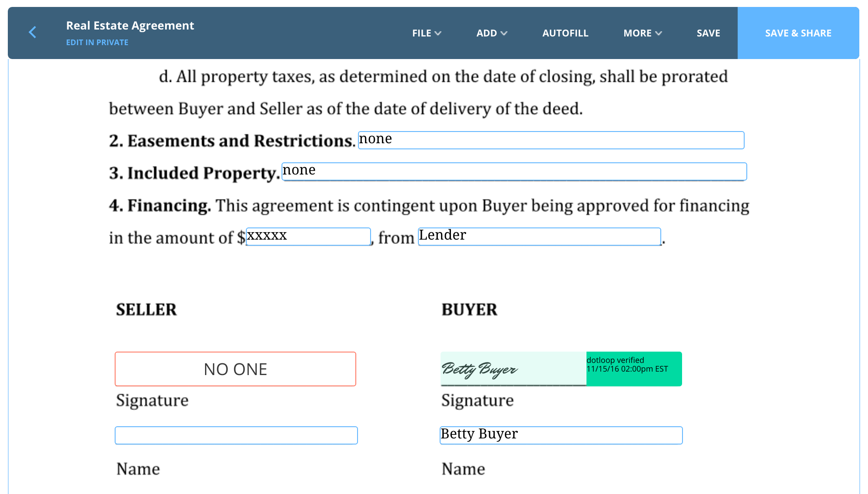
Task: Click the Easements and Restrictions field
Action: 550,140
